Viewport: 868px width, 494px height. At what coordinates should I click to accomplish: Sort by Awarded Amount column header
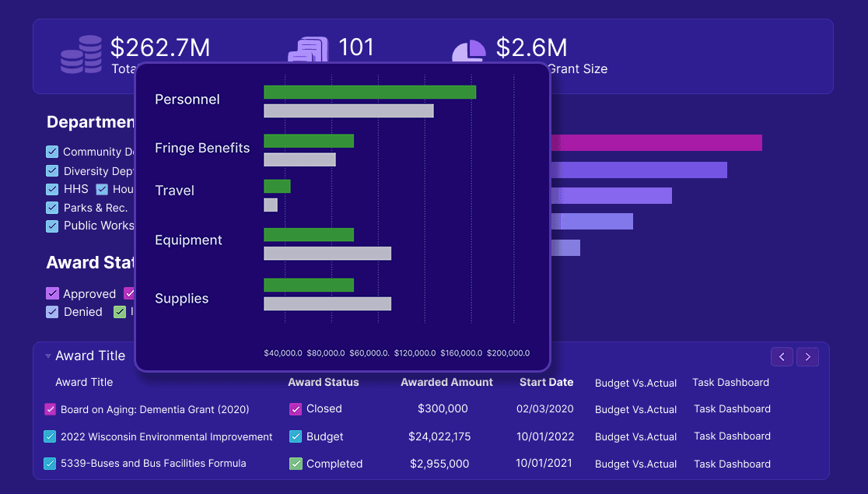tap(446, 382)
